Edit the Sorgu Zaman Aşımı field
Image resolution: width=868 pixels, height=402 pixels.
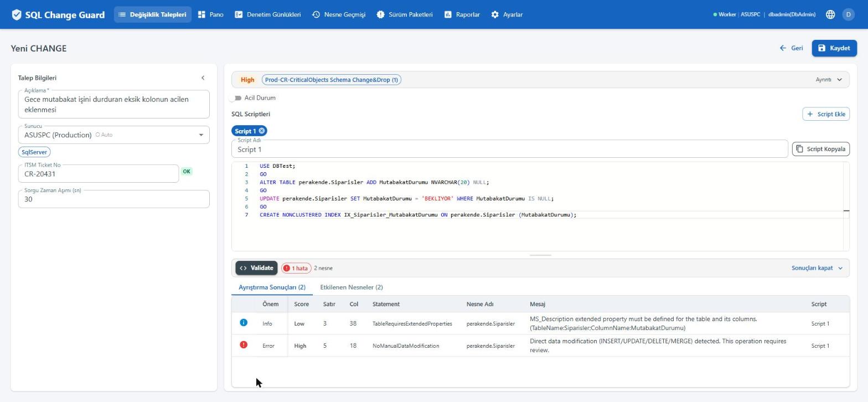pyautogui.click(x=114, y=199)
